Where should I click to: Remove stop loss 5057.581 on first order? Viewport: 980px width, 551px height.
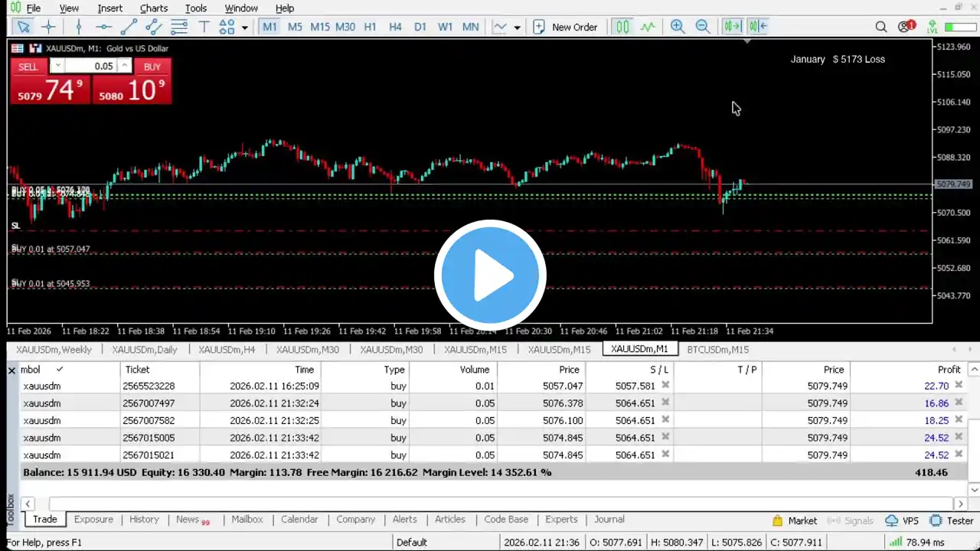point(665,386)
